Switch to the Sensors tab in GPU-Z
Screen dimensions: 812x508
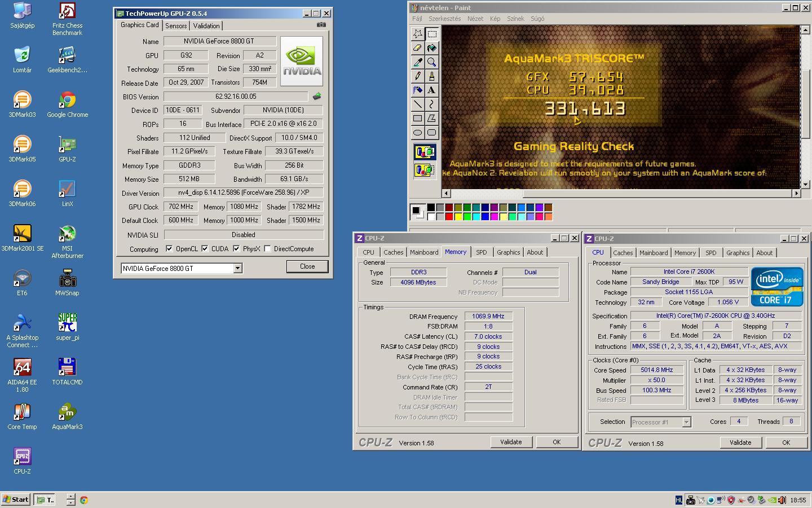tap(176, 26)
